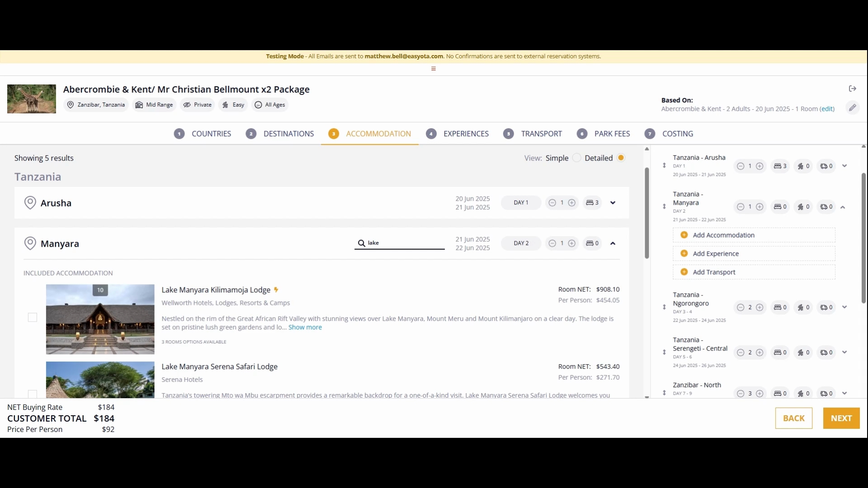Click sidebar experiences count for Tanzania - Arusha
The width and height of the screenshot is (868, 488).
coord(803,166)
